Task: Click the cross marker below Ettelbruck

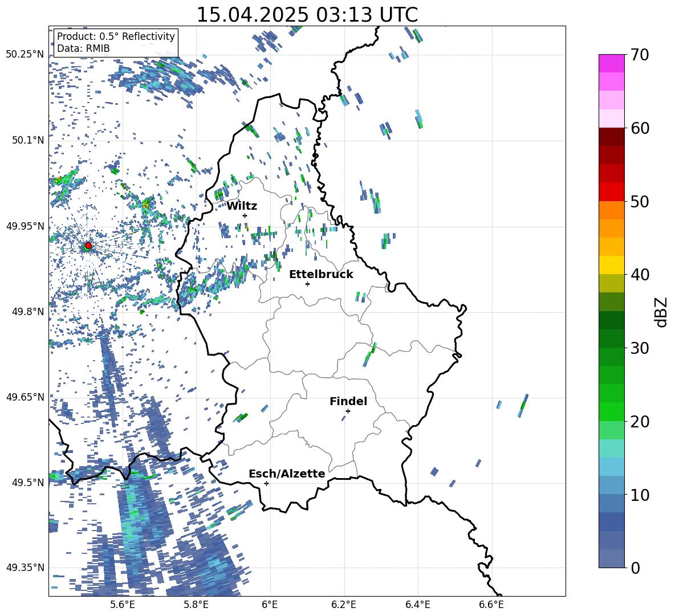Action: point(307,284)
